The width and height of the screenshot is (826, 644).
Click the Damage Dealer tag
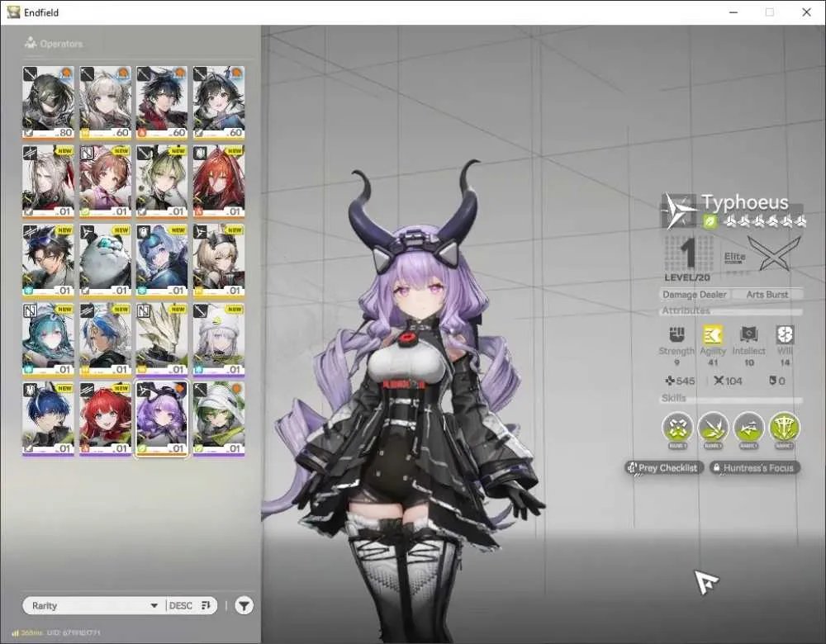pos(695,295)
